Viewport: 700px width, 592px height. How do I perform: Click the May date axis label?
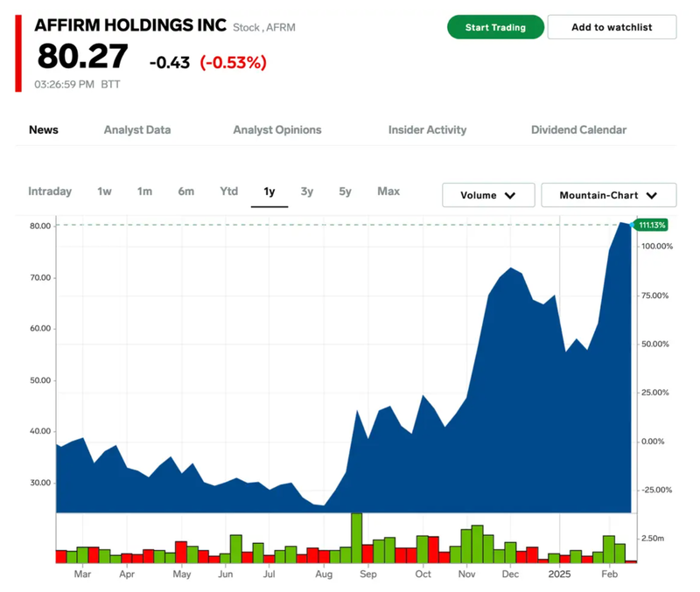[182, 575]
